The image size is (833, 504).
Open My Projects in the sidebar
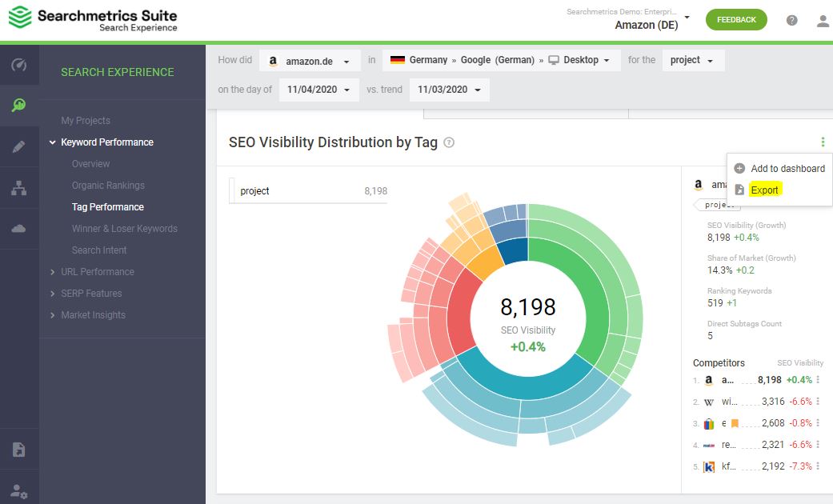[x=86, y=121]
